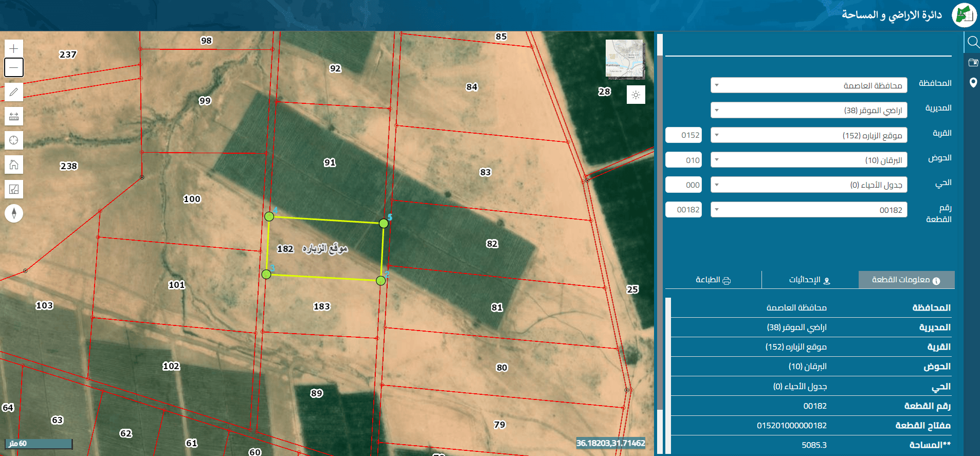Click the overview map thumbnail
The image size is (980, 456).
pos(625,59)
